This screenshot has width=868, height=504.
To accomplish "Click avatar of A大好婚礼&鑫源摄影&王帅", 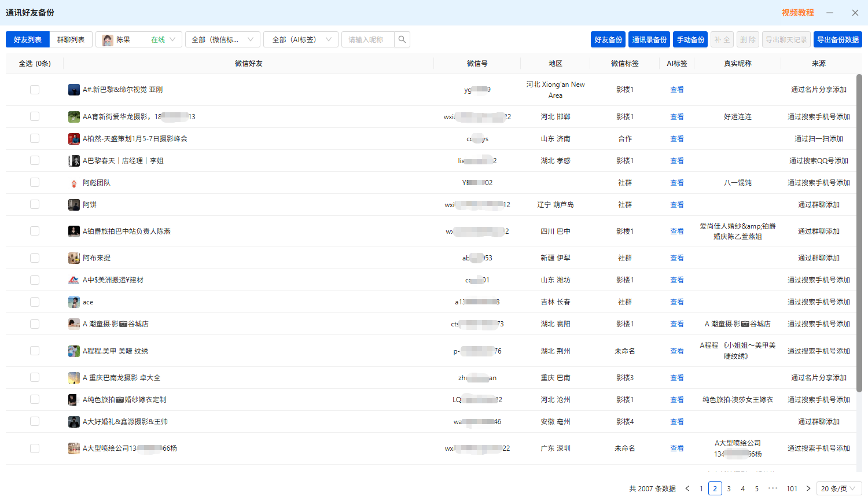I will [x=74, y=422].
